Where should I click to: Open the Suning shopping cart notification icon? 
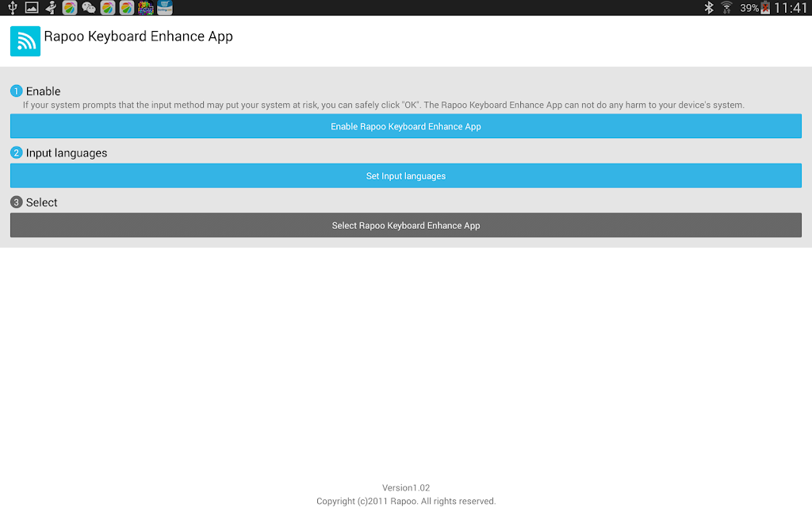165,7
